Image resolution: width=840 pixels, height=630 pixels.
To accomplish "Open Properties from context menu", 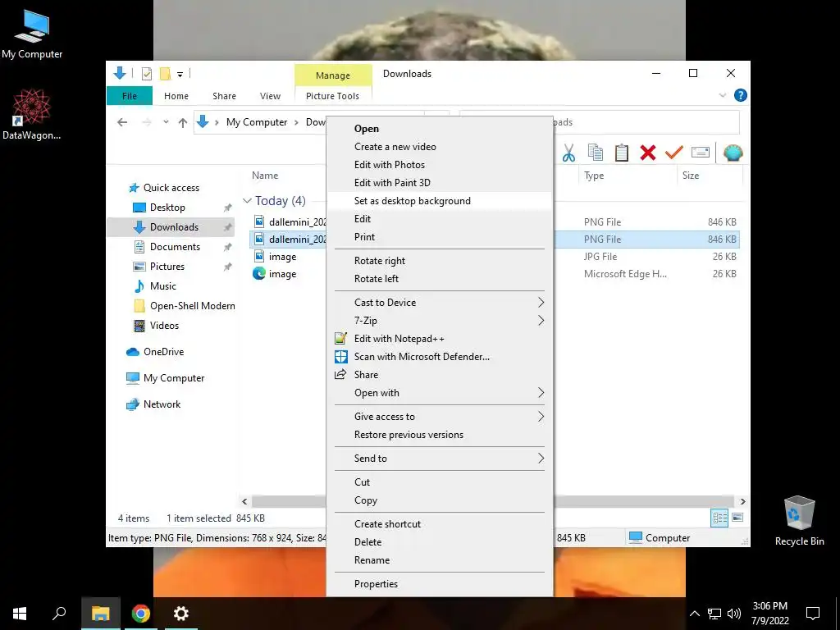I will click(x=439, y=584).
